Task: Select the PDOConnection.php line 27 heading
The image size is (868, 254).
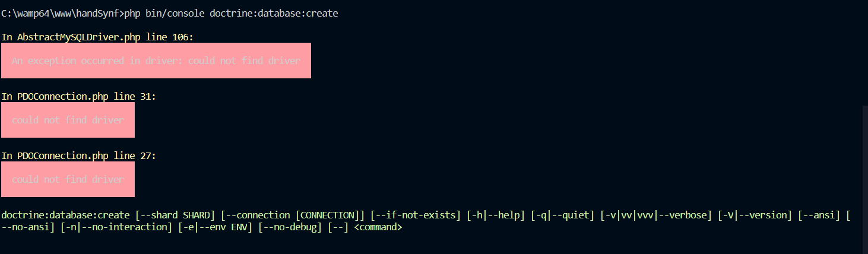Action: click(79, 155)
